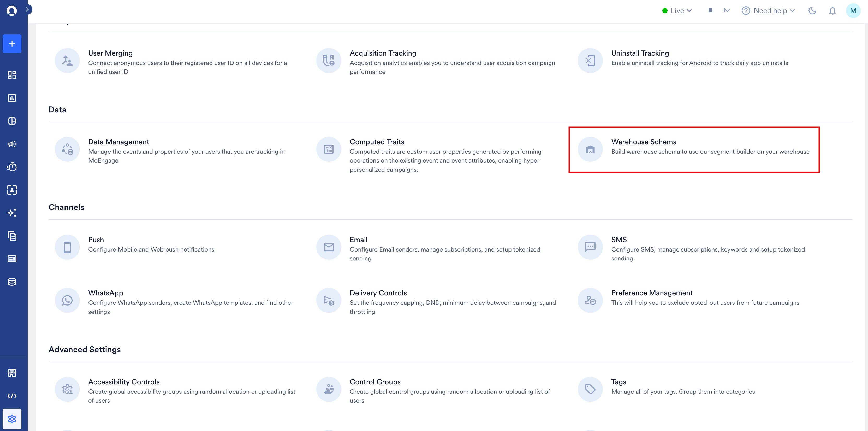Screen dimensions: 868x431
Task: Click the blue plus create button
Action: click(12, 44)
